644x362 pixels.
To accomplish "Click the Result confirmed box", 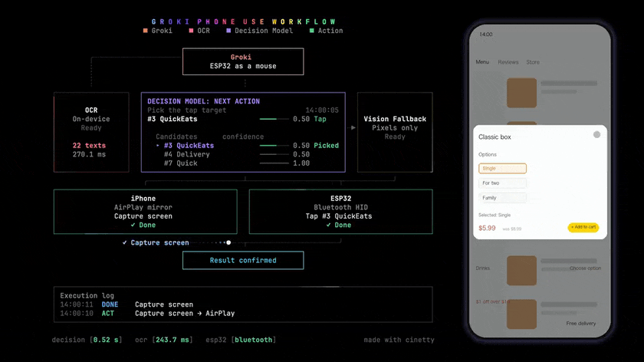I will (x=243, y=260).
